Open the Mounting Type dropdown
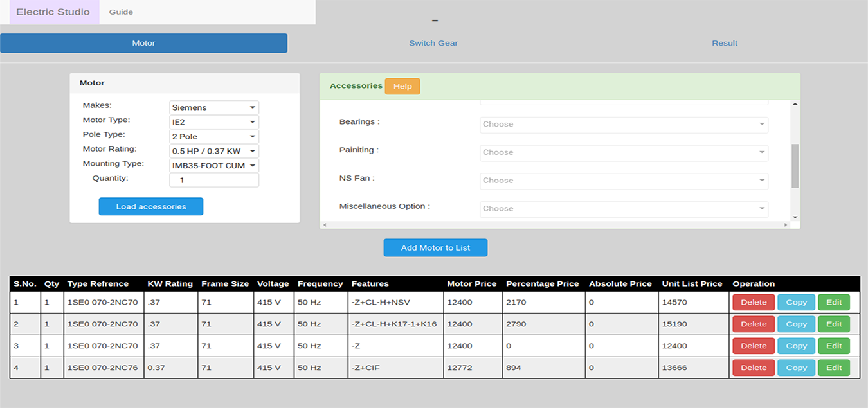This screenshot has width=868, height=408. coord(214,166)
